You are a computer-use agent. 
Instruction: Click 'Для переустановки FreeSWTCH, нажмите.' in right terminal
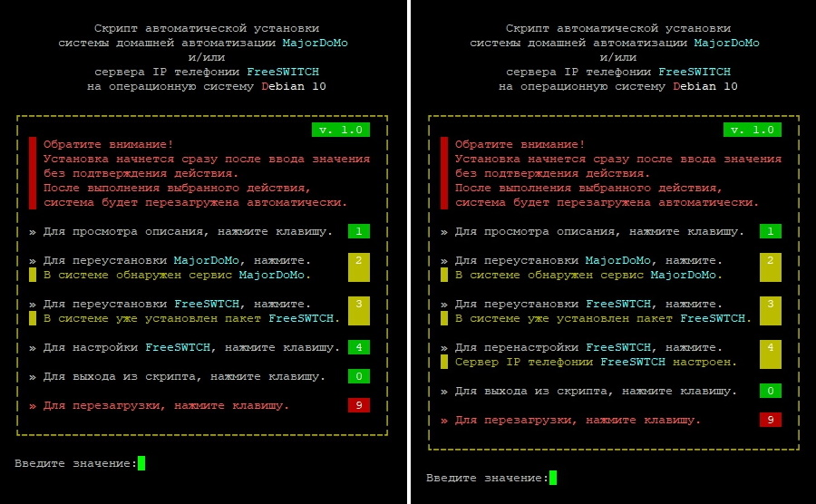click(x=588, y=304)
